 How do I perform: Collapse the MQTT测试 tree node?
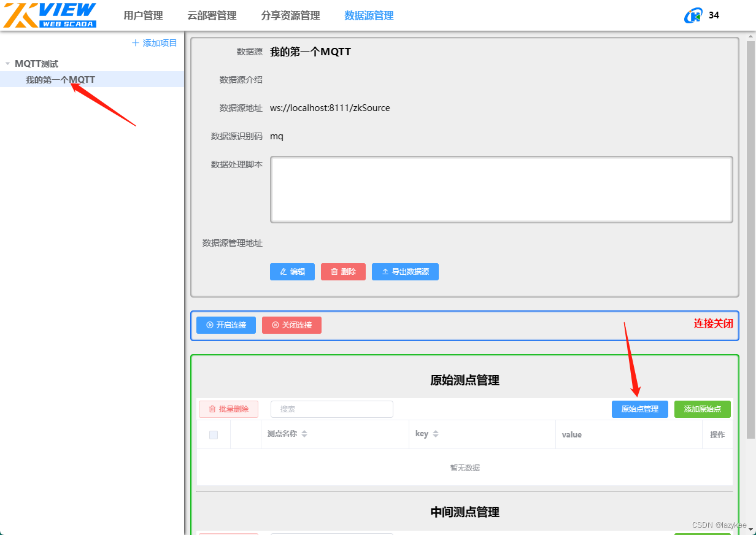point(7,63)
